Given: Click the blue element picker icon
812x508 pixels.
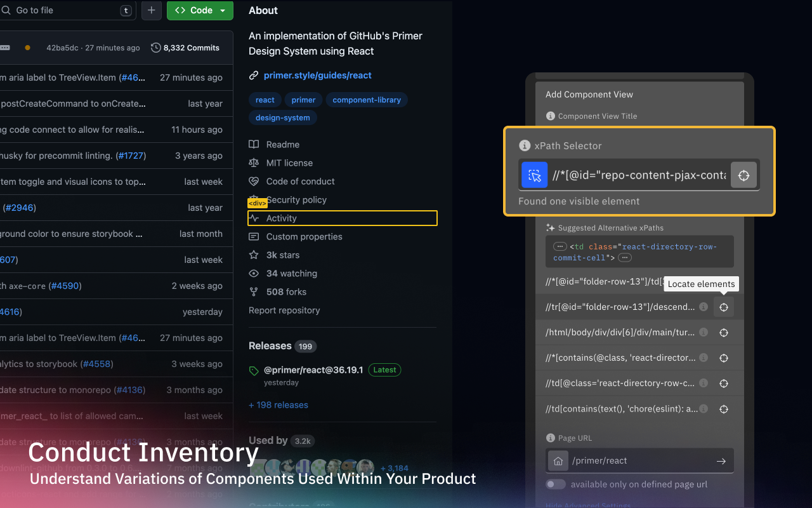Looking at the screenshot, I should click(x=534, y=175).
